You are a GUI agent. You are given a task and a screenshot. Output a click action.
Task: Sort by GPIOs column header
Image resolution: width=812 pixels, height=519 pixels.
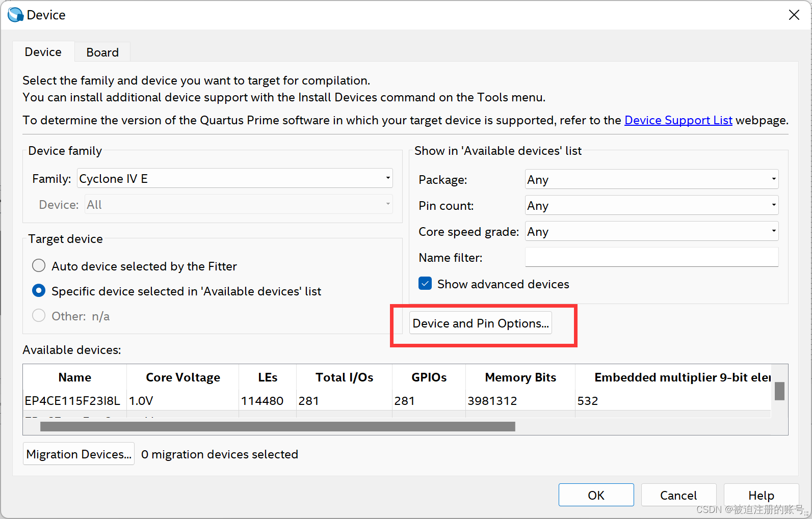(x=429, y=377)
